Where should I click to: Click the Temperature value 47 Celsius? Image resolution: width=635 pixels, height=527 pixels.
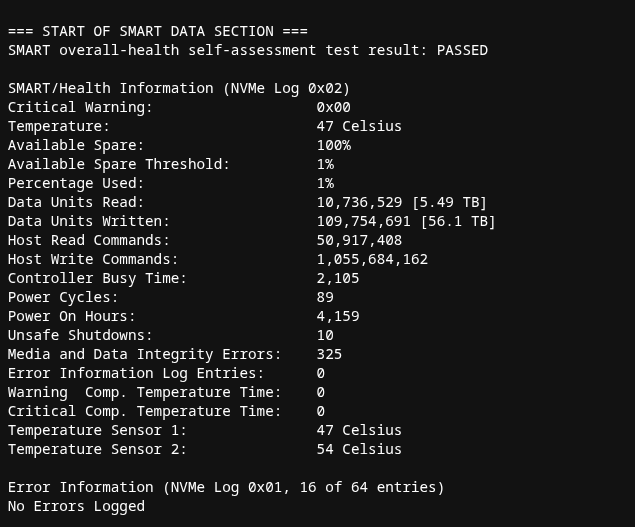[x=359, y=126]
